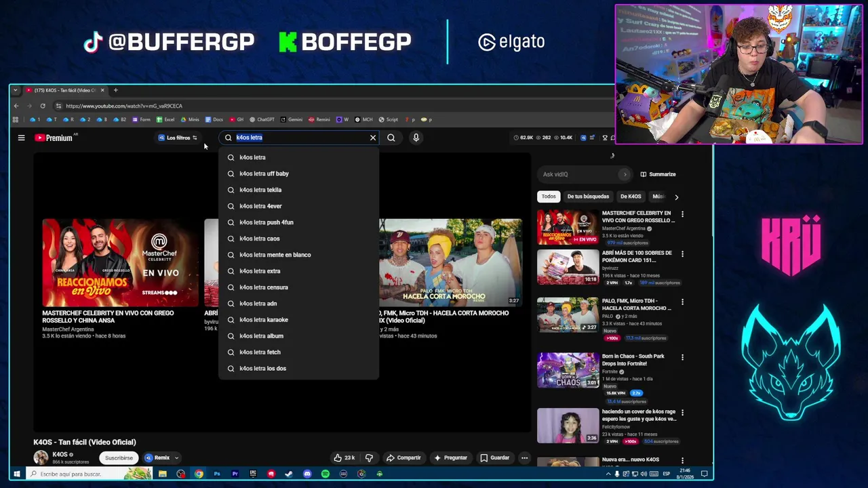
Task: Open the Excel bookmark
Action: tap(165, 119)
